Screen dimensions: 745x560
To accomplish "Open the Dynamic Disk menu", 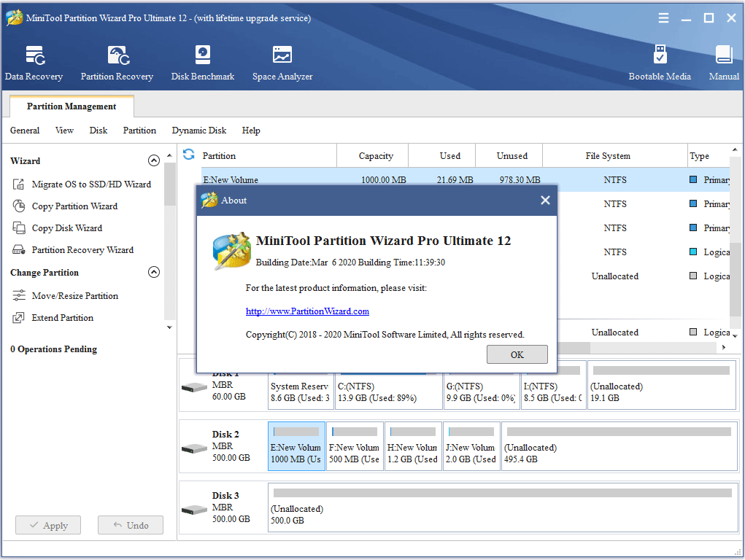I will (x=199, y=131).
